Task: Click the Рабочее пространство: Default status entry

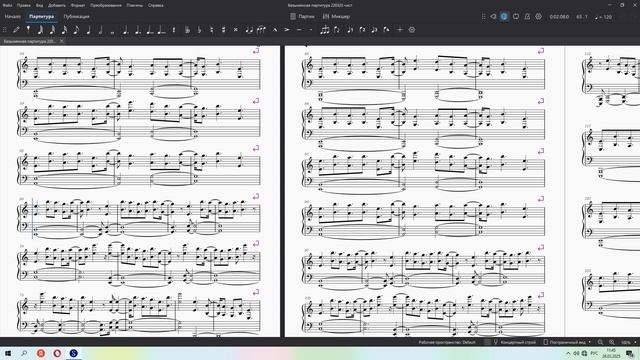Action: coord(447,342)
